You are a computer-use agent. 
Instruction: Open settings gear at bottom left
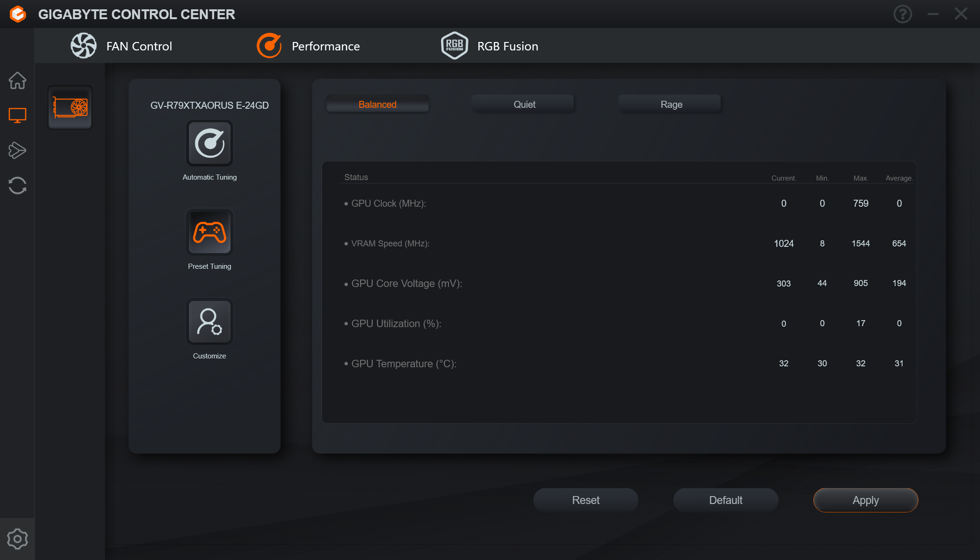pos(17,539)
